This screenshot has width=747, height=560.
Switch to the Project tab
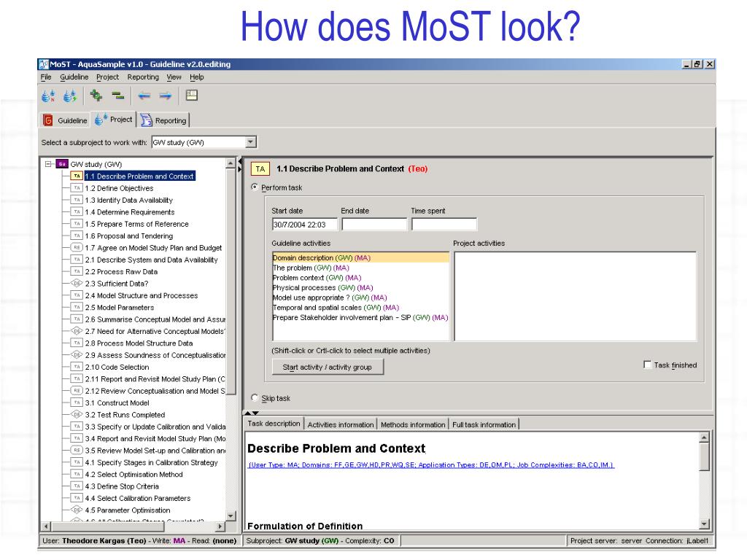(113, 120)
